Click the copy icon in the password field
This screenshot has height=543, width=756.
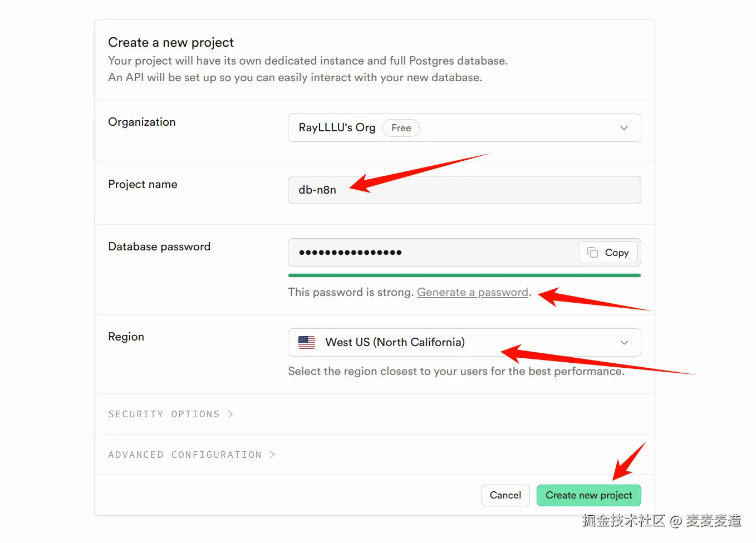pos(592,253)
